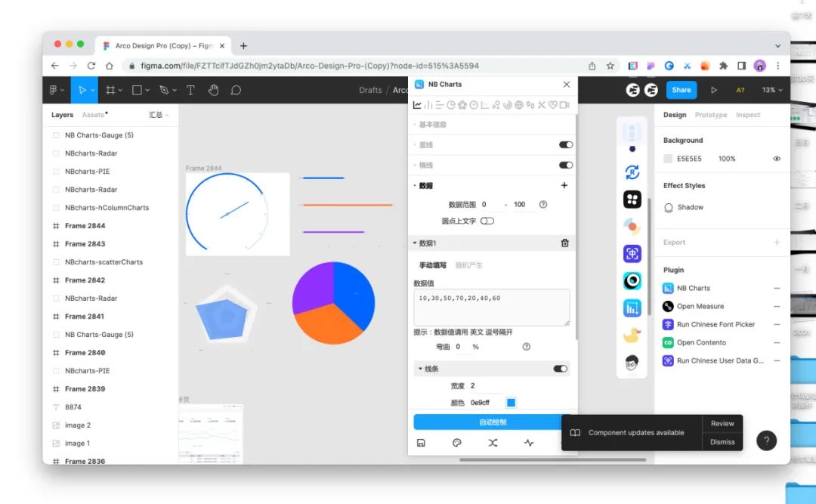This screenshot has height=504, width=816.
Task: Toggle background visibility eye icon
Action: coord(777,159)
